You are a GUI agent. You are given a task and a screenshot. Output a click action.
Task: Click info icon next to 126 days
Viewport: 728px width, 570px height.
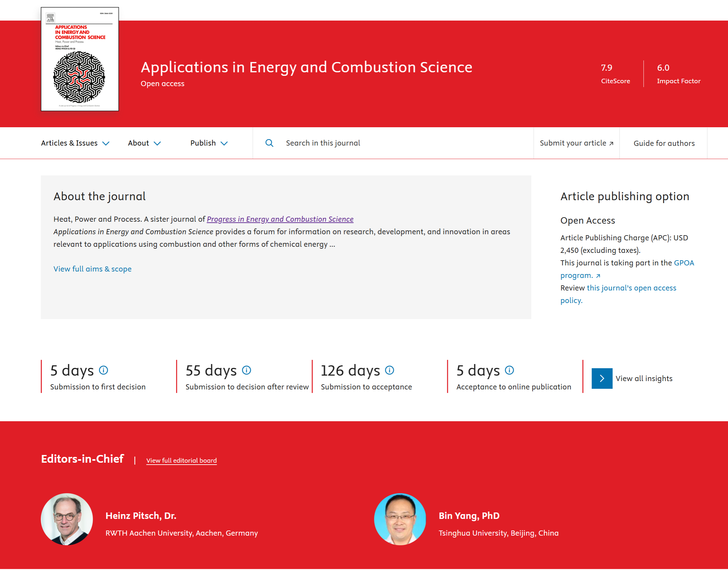tap(389, 370)
